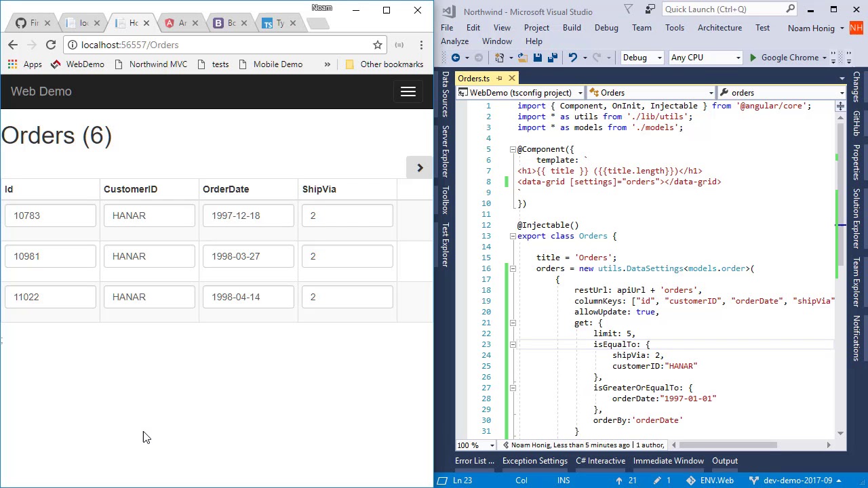Click the Send Feedback icon in the title bar
Viewport: 868px width, 488px height.
650,9
